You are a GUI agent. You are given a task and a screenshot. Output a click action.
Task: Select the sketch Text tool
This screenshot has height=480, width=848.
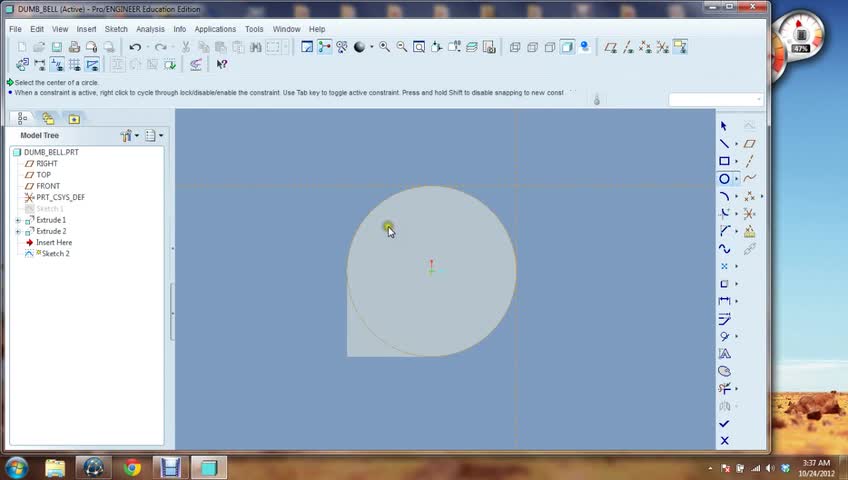724,354
